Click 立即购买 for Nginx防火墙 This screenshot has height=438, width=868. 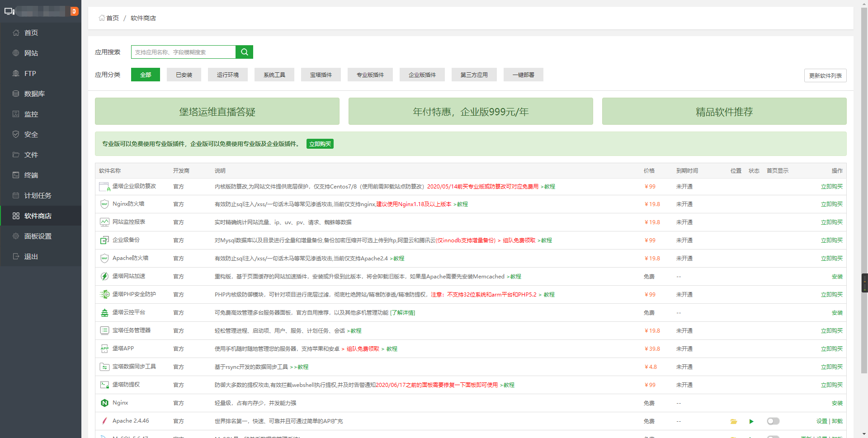(x=832, y=204)
